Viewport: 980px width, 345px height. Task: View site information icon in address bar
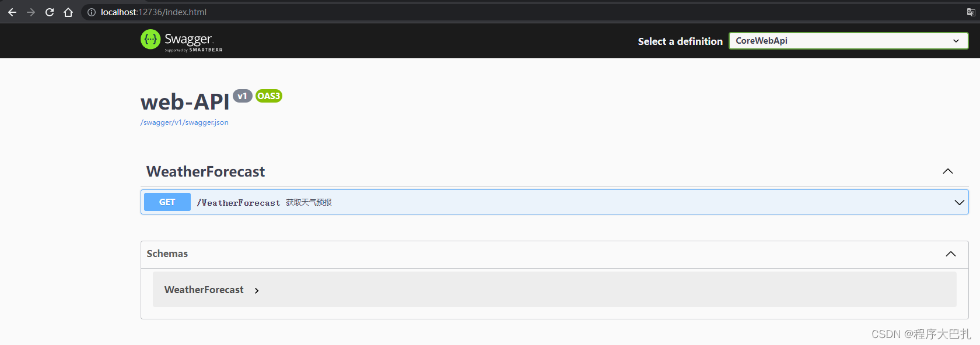tap(92, 12)
